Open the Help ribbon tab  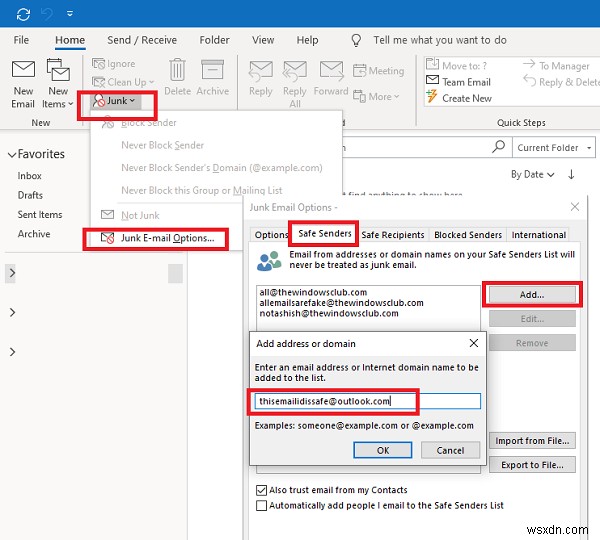click(x=307, y=40)
